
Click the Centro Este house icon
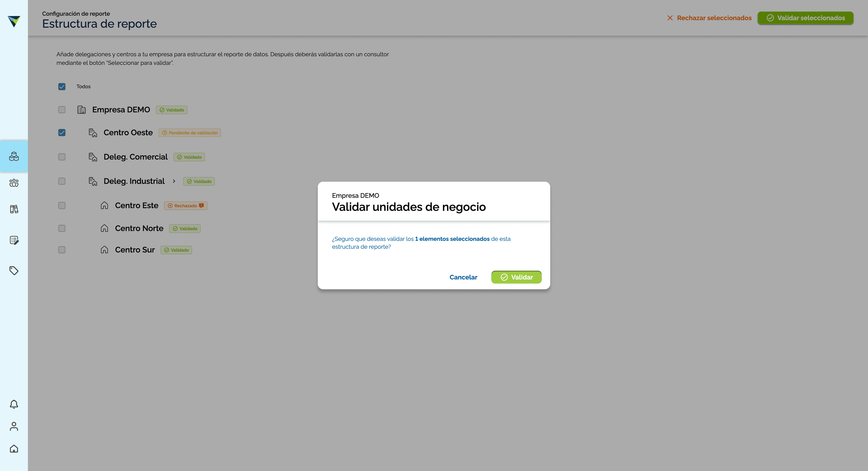(x=104, y=205)
